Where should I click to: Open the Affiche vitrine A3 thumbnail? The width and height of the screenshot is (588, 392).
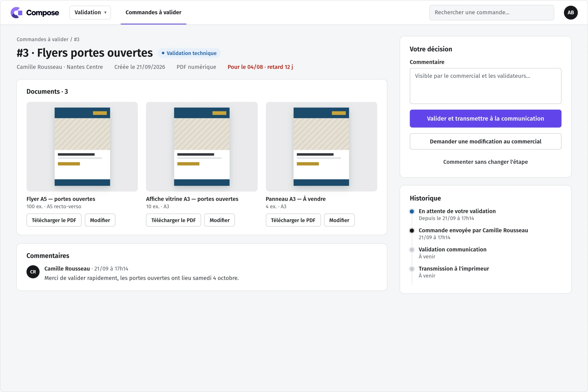202,147
